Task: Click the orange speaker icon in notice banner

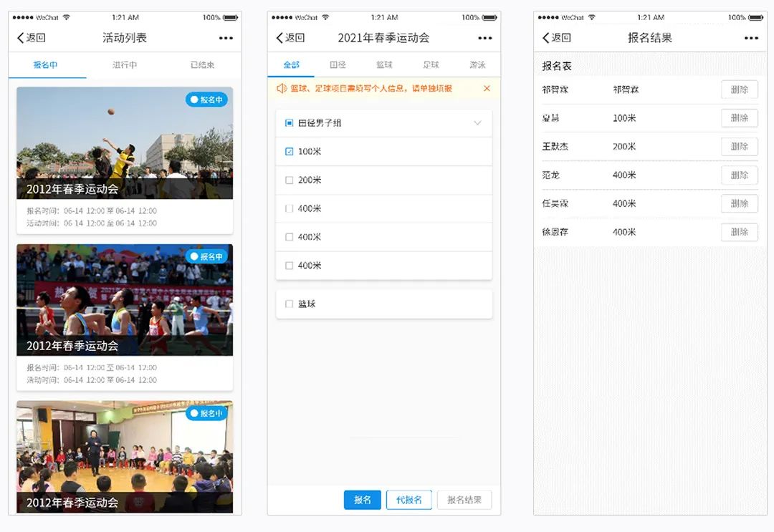Action: tap(282, 88)
